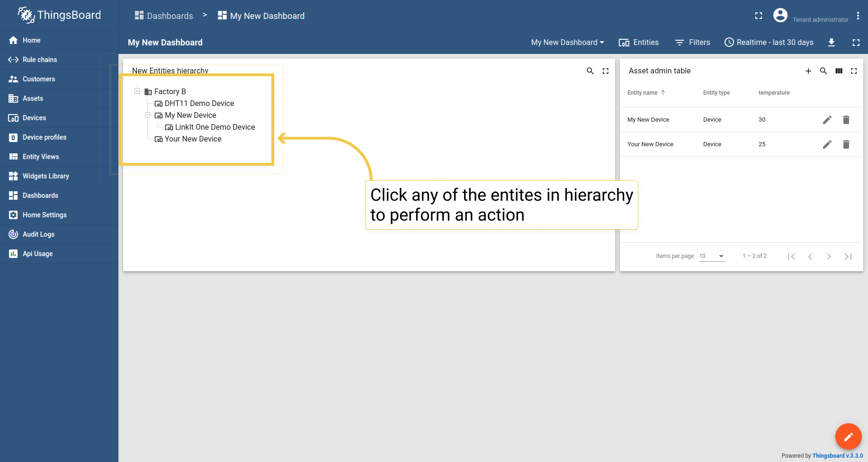
Task: Select Factory B in hierarchy
Action: tap(165, 91)
